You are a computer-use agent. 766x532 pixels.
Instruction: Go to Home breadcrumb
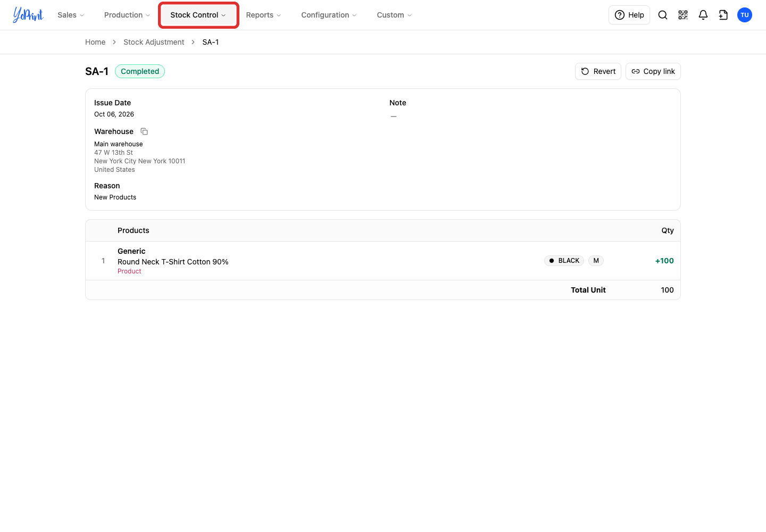point(95,42)
